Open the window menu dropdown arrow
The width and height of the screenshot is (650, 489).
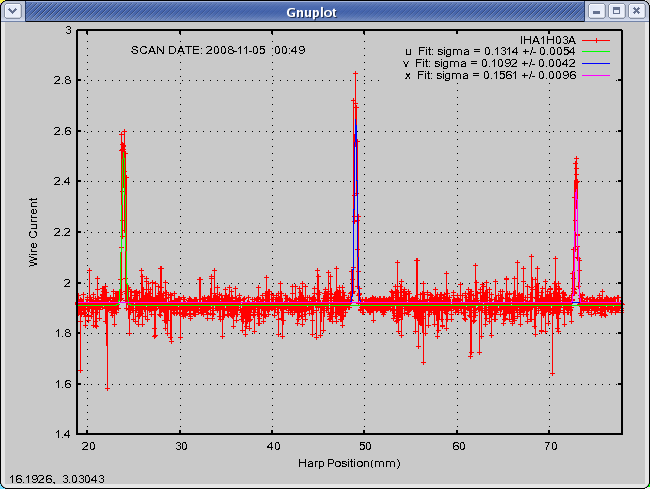click(x=13, y=11)
